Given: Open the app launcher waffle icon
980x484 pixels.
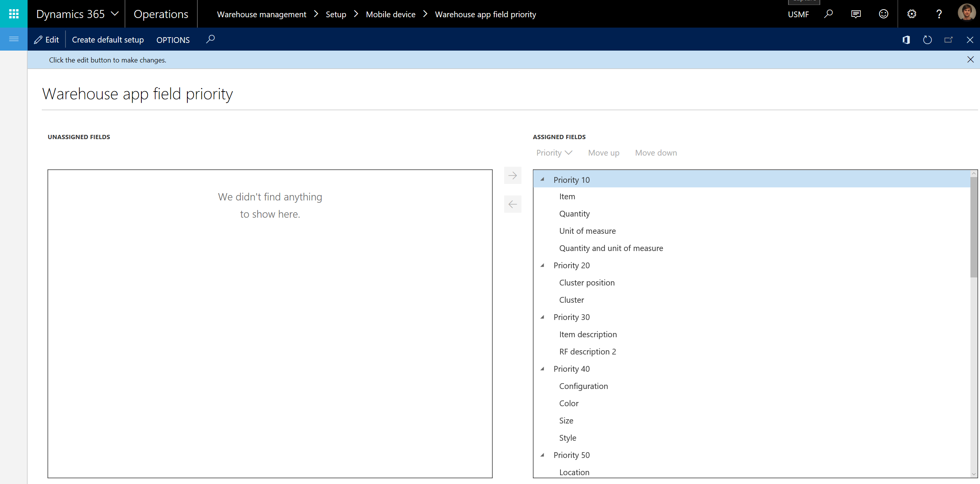Looking at the screenshot, I should point(14,14).
